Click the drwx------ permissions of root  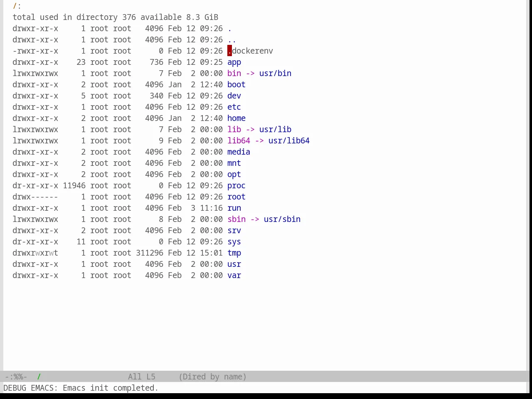35,197
